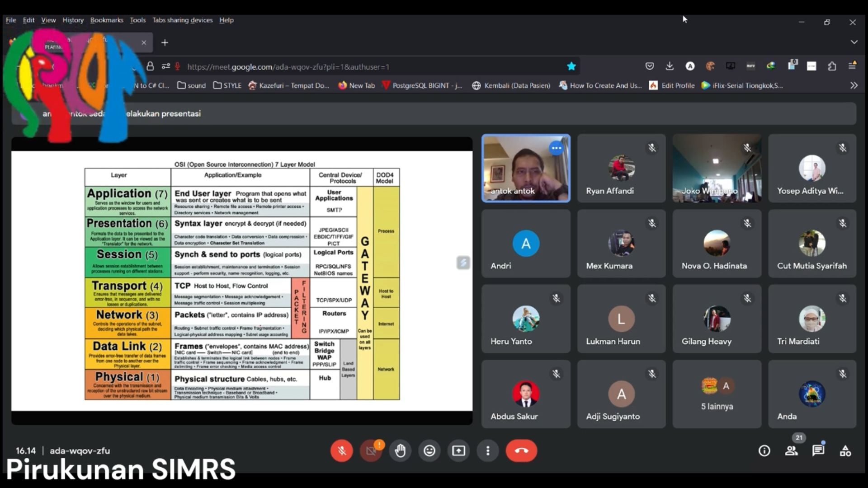The width and height of the screenshot is (868, 488).
Task: Open the STYLE bookmarks folder
Action: point(227,85)
